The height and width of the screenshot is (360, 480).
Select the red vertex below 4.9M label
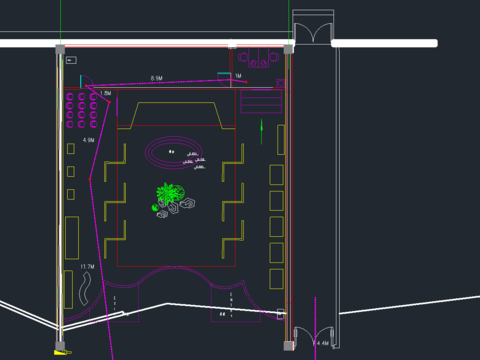tap(90, 179)
